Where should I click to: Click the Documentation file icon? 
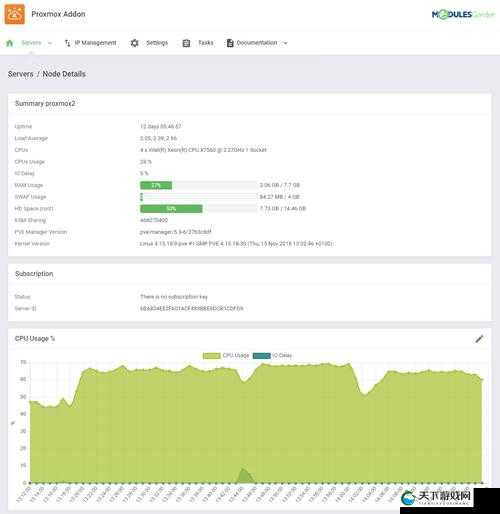(x=230, y=43)
